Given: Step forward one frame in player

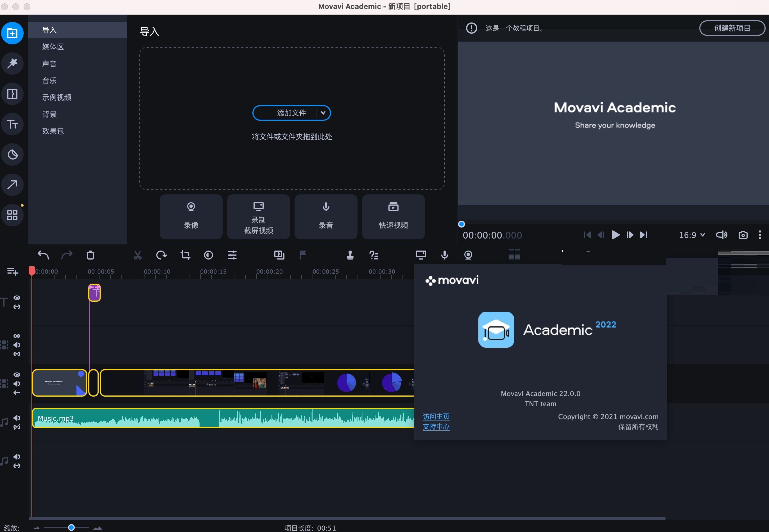Looking at the screenshot, I should tap(630, 235).
